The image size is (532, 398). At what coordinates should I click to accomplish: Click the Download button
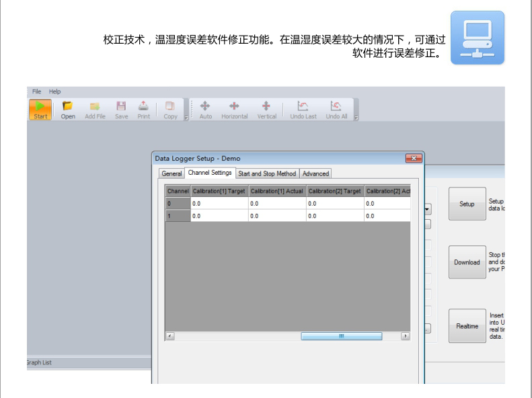point(467,262)
